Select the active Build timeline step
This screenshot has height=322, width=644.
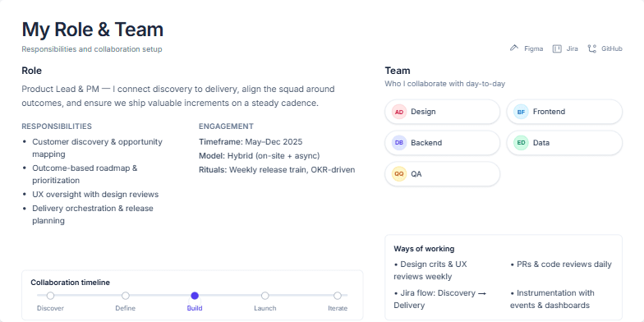pos(195,296)
